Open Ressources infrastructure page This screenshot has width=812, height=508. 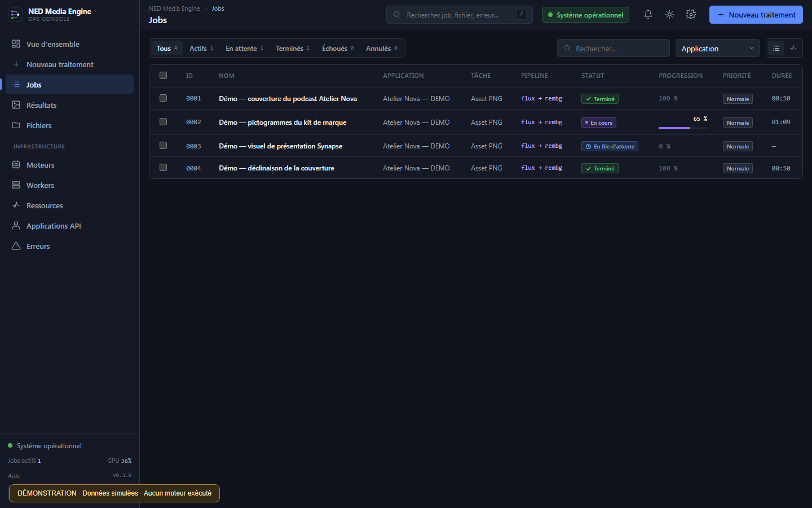point(69,205)
